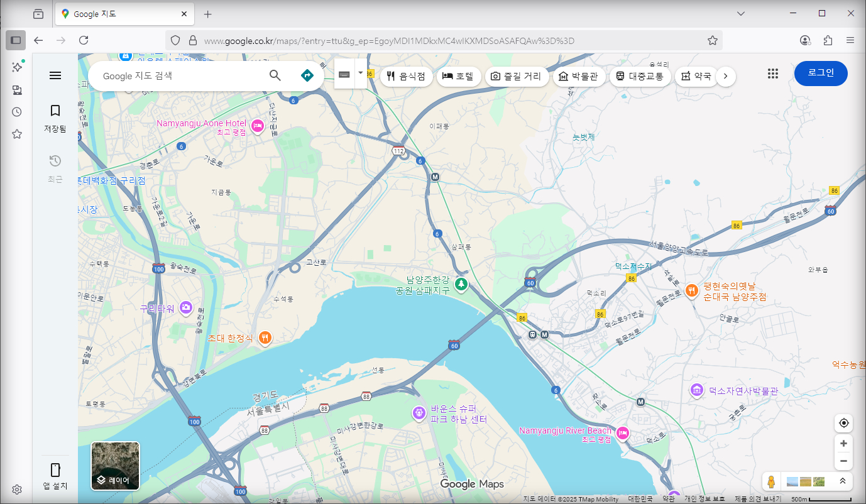Filter map by restaurants chip
This screenshot has width=866, height=504.
click(x=405, y=76)
